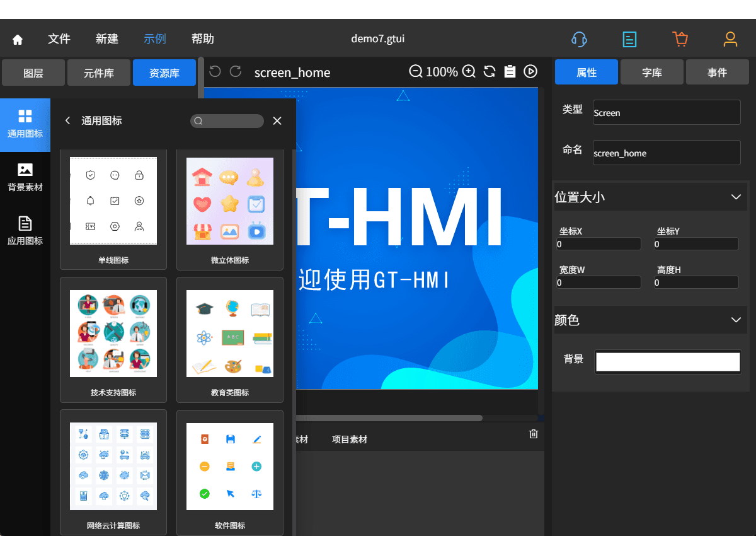This screenshot has height=536, width=756.
Task: Open the 示例 menu
Action: (x=155, y=39)
